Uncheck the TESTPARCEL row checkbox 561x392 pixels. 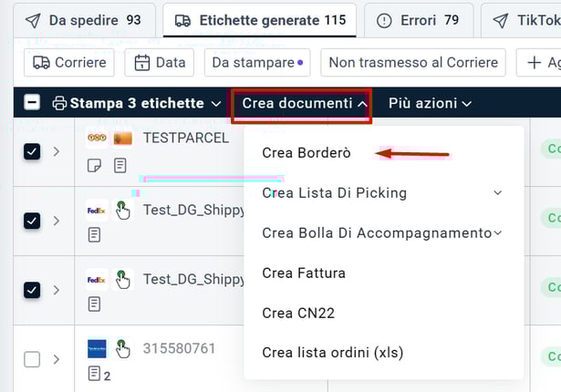pos(32,151)
